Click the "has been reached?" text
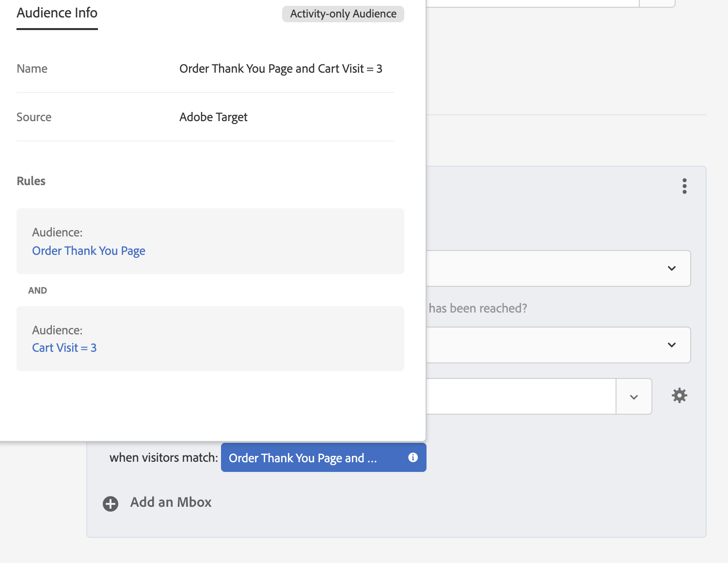Viewport: 728px width, 563px height. [478, 309]
